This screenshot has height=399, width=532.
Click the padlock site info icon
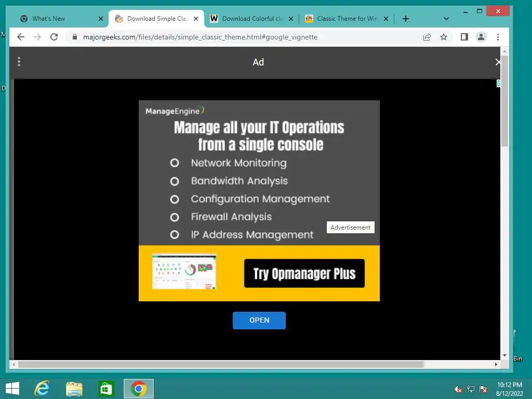pyautogui.click(x=75, y=37)
